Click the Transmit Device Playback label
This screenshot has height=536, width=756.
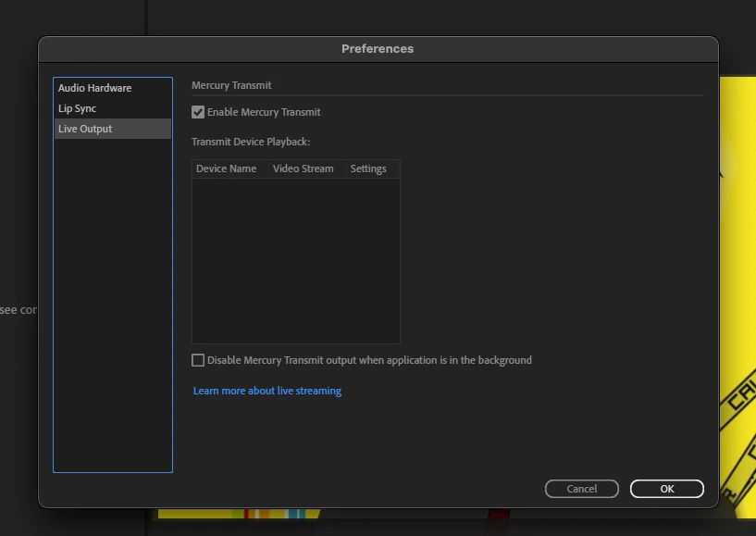click(x=251, y=142)
